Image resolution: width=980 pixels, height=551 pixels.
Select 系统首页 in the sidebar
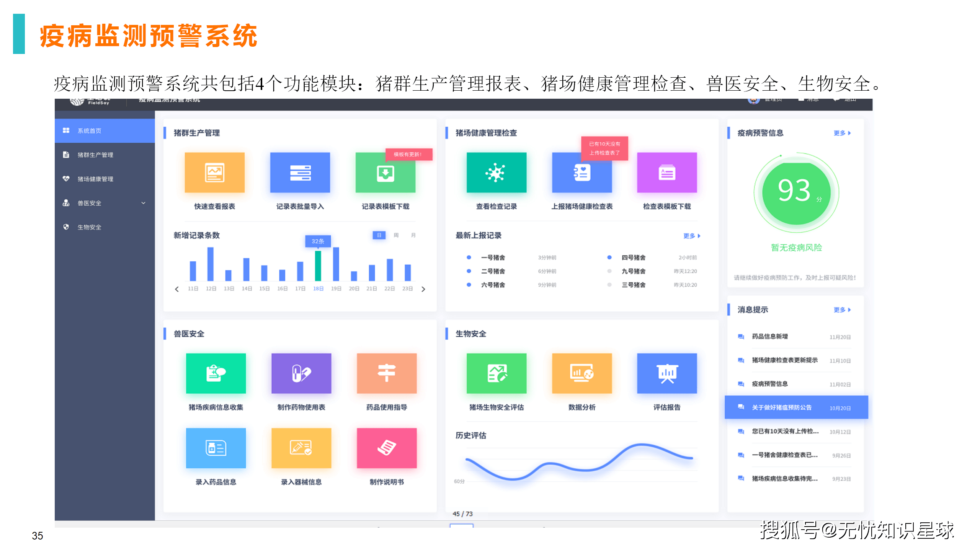105,131
